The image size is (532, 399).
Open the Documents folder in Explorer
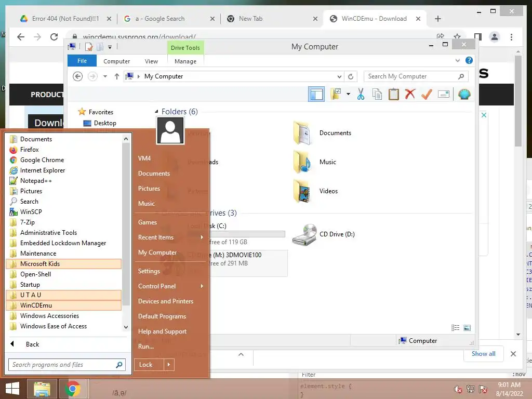pyautogui.click(x=322, y=133)
